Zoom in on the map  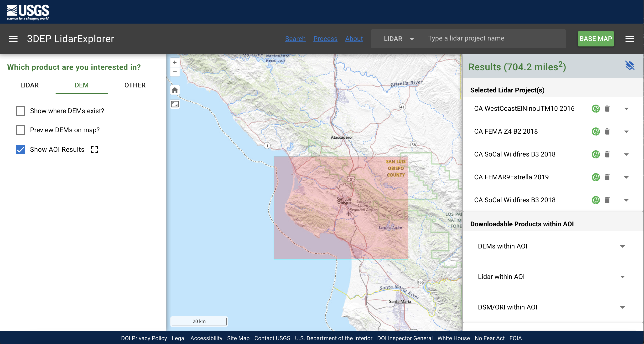click(x=175, y=62)
